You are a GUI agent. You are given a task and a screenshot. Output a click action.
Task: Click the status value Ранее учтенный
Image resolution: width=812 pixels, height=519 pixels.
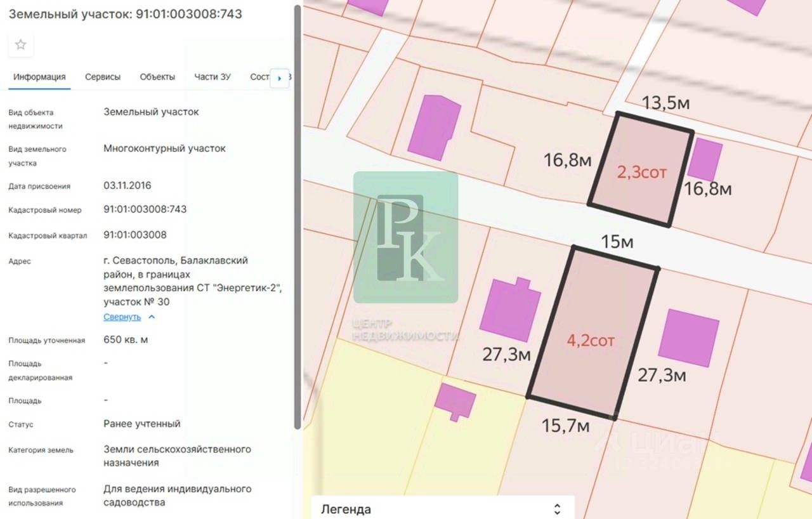pos(142,423)
